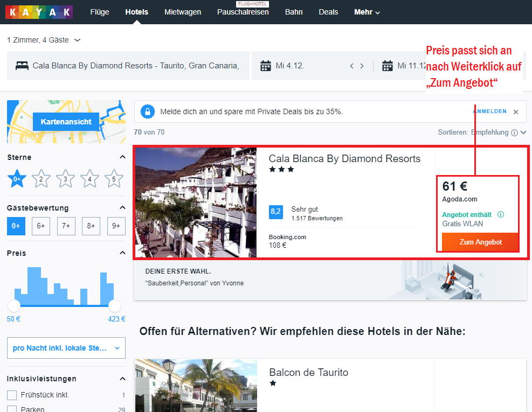Click the hotel destination search field
Screen dimensions: 532x412
tap(128, 66)
